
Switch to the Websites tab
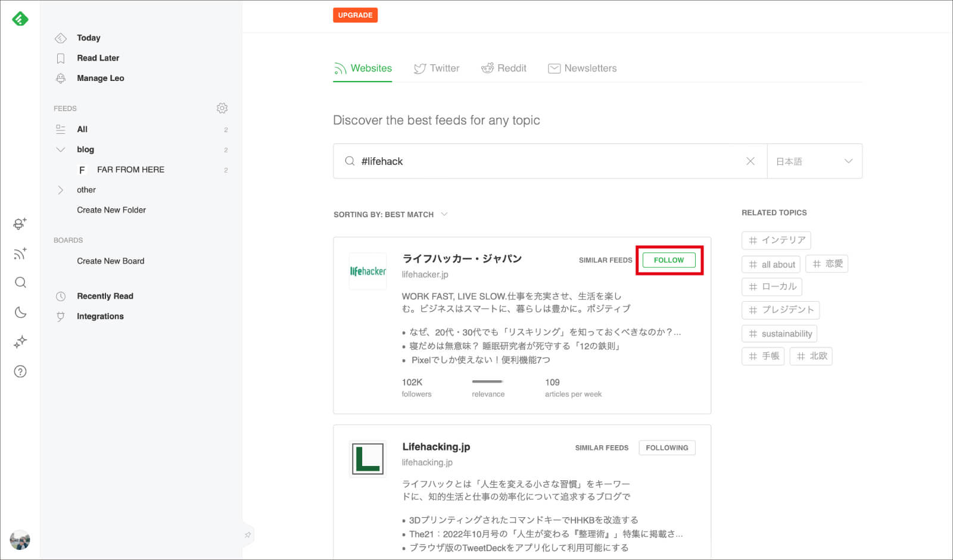coord(363,68)
